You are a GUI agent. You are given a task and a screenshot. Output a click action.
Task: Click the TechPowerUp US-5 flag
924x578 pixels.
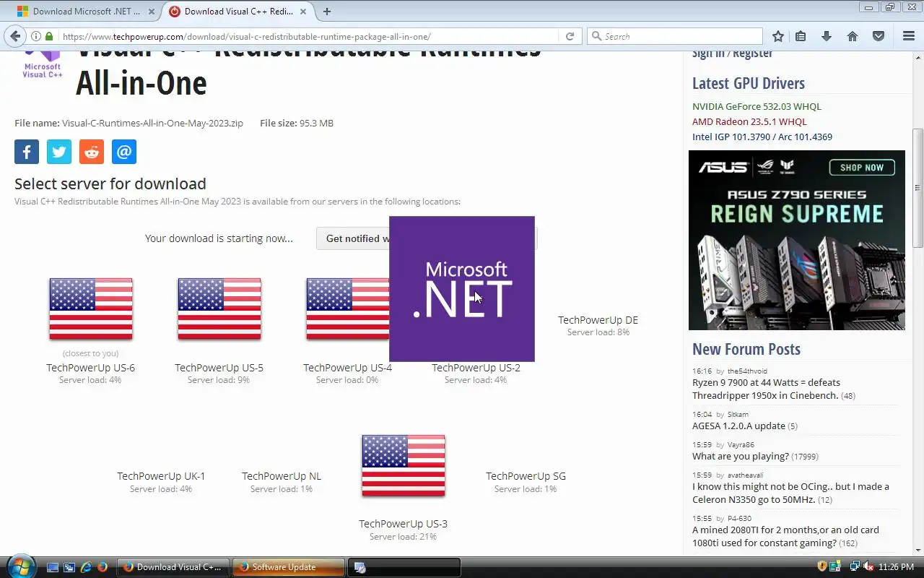(x=219, y=309)
